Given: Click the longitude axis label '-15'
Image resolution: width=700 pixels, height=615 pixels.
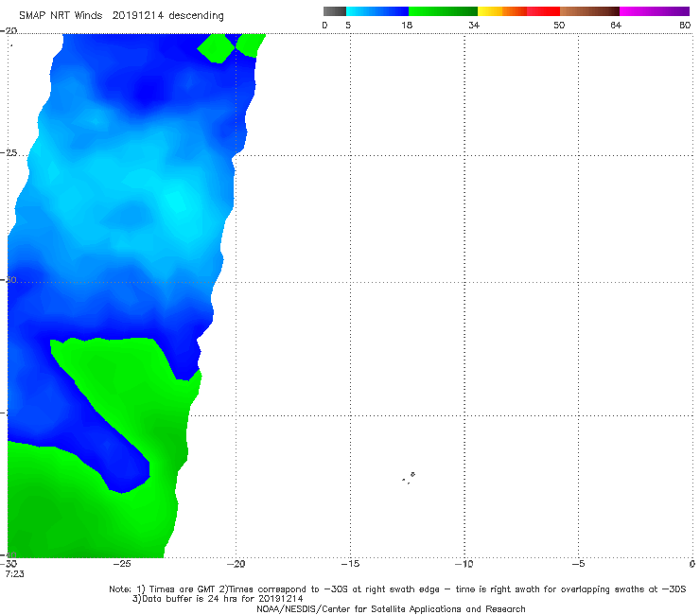Looking at the screenshot, I should click(350, 564).
